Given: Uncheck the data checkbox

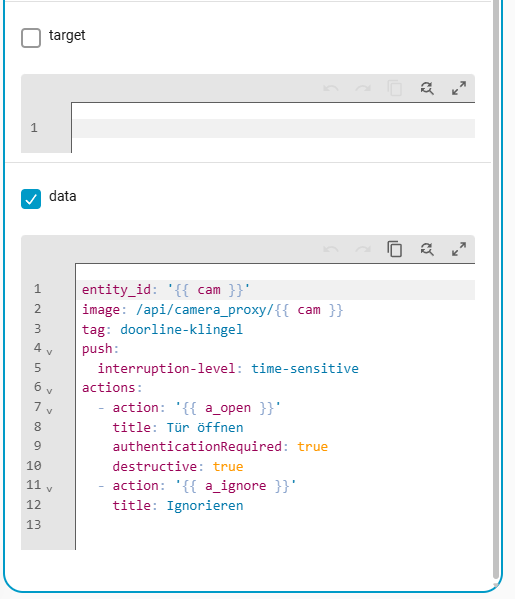Looking at the screenshot, I should pos(31,199).
